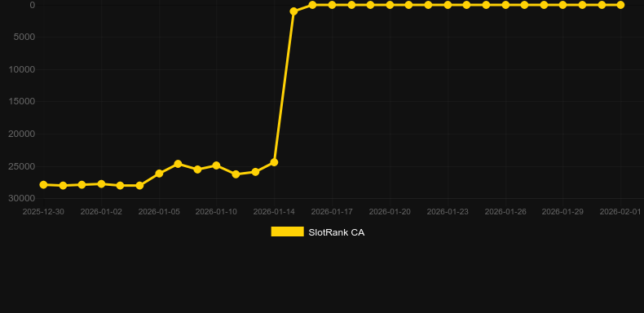Image resolution: width=644 pixels, height=313 pixels.
Task: Select the data point for 2026-01-02
Action: point(101,184)
